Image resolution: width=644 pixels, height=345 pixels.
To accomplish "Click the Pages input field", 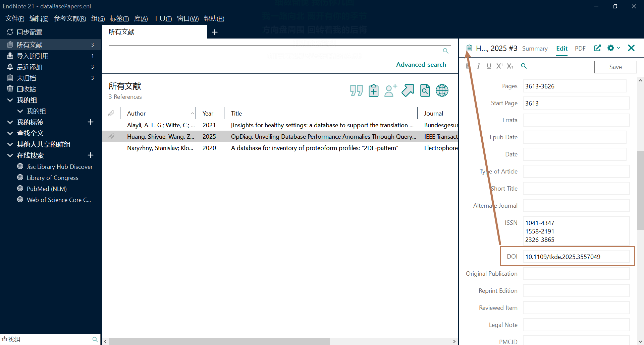I will click(574, 86).
